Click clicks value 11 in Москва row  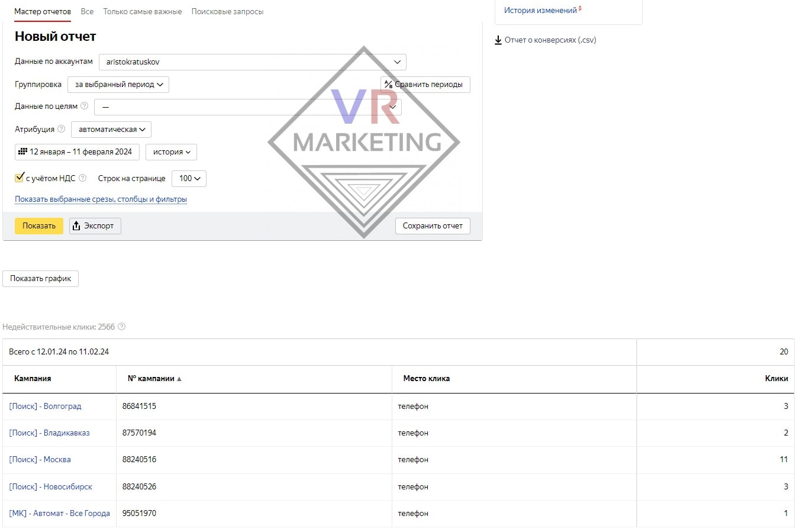click(x=783, y=460)
